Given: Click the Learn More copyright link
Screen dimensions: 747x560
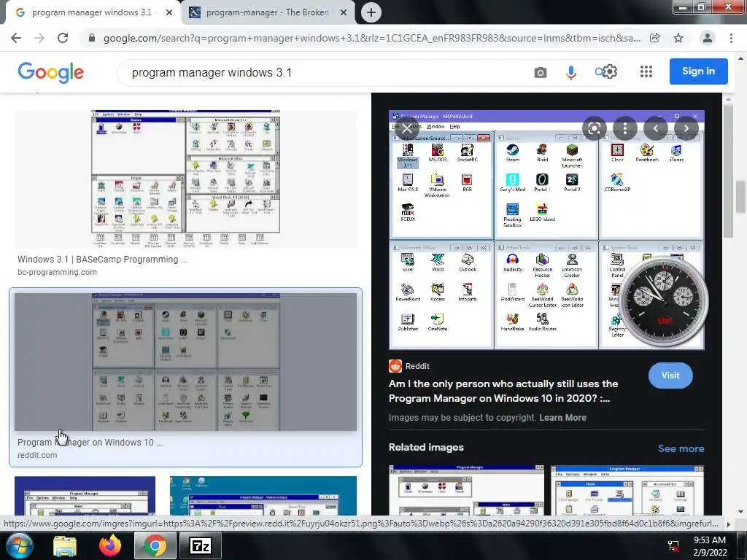Looking at the screenshot, I should tap(562, 418).
